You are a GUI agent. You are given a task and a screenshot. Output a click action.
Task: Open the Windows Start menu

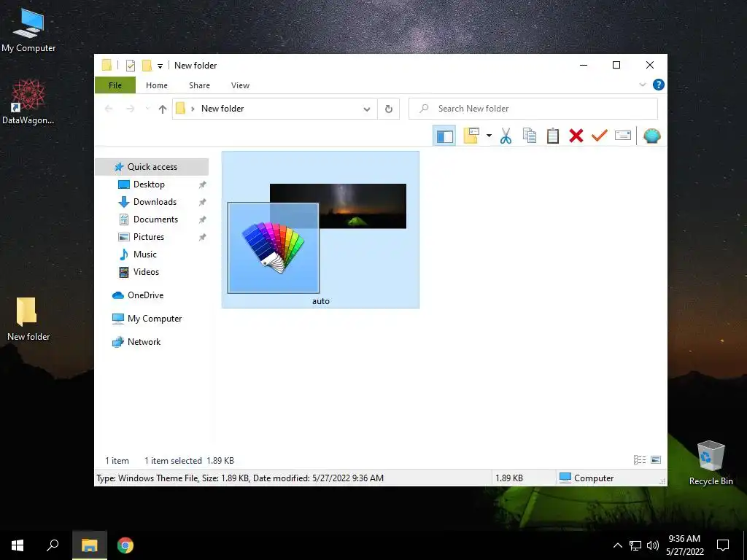[x=18, y=545]
